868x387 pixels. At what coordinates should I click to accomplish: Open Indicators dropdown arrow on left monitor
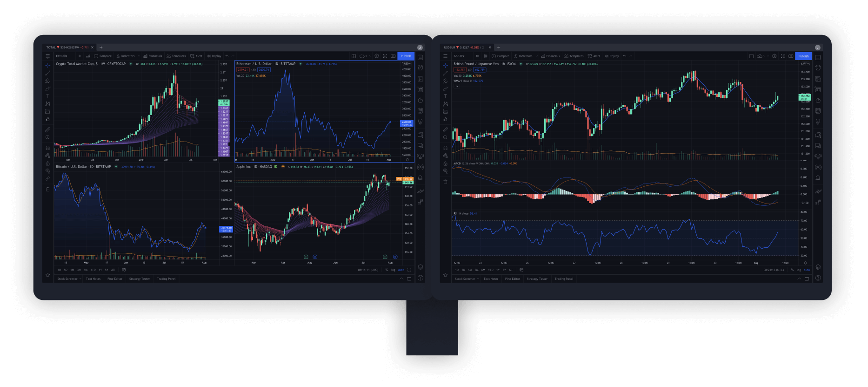[x=139, y=56]
